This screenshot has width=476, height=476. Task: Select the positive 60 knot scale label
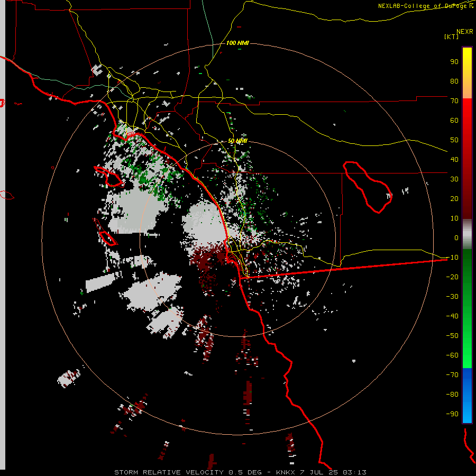[x=454, y=120]
